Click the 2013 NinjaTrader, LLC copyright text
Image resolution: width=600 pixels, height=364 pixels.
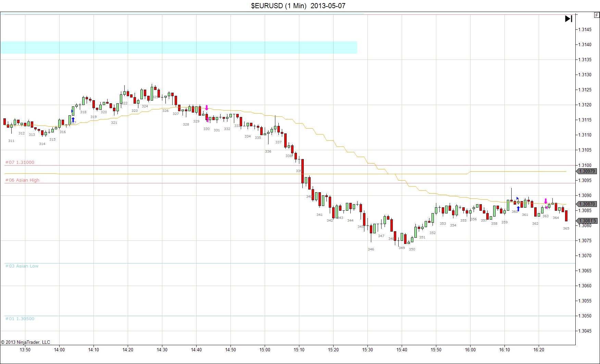[25, 342]
